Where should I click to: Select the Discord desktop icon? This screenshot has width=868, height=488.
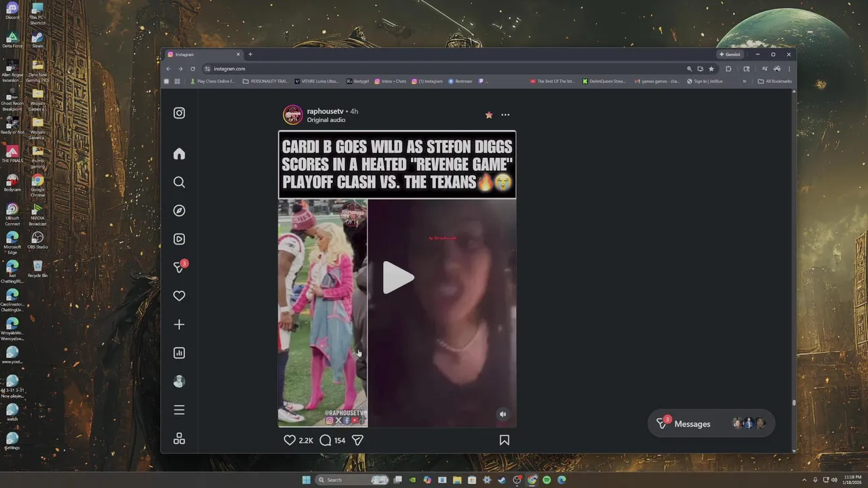tap(12, 11)
